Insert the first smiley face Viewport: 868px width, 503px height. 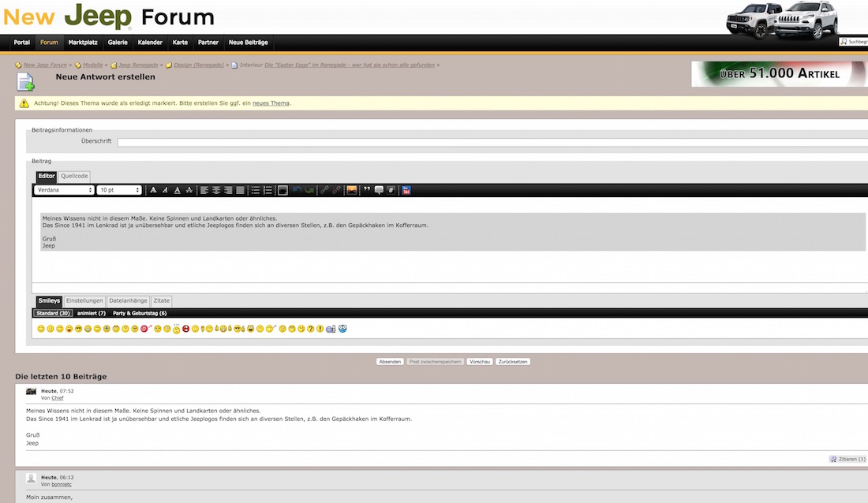click(x=41, y=328)
